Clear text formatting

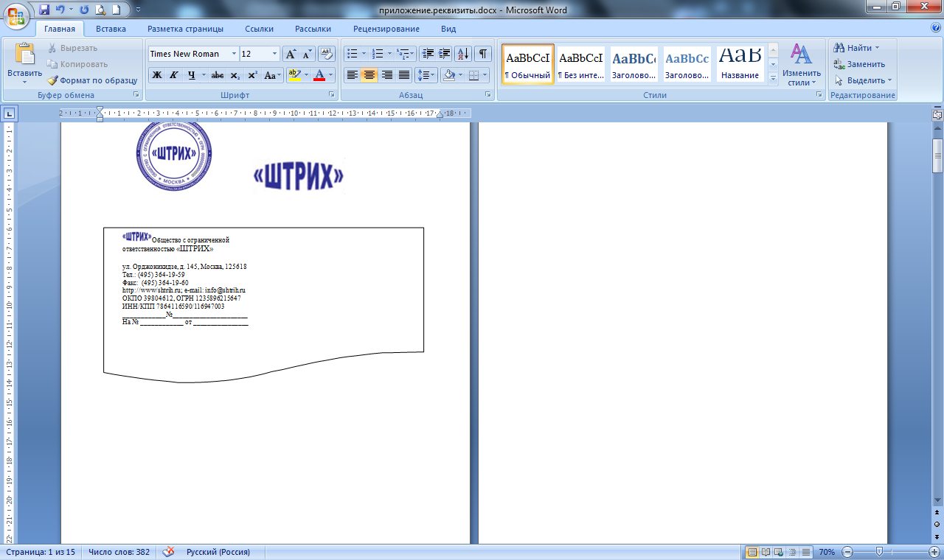pyautogui.click(x=327, y=54)
